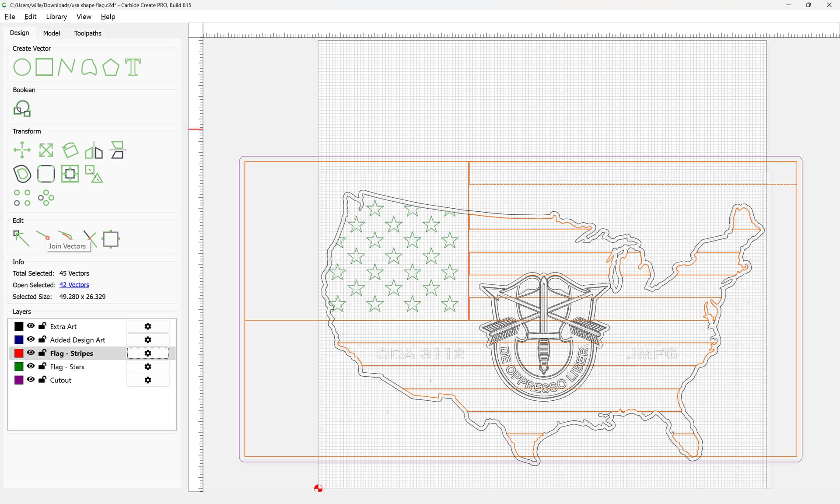The height and width of the screenshot is (504, 840).
Task: Activate the Node Edit tool
Action: click(x=22, y=239)
